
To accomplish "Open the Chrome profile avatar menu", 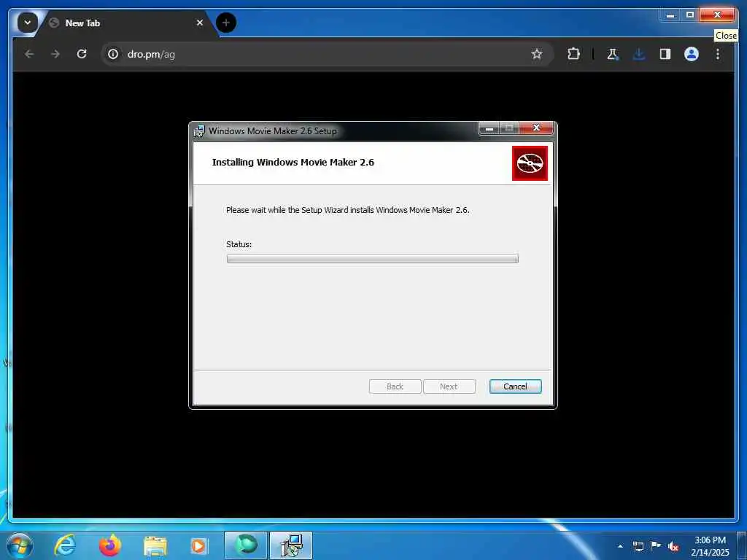I will pyautogui.click(x=692, y=54).
